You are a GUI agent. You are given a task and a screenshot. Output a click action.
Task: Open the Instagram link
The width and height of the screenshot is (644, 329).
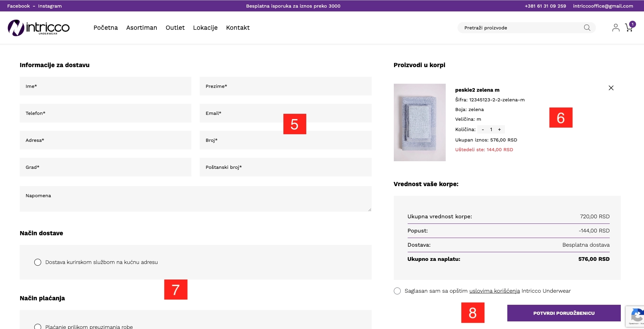(x=50, y=6)
